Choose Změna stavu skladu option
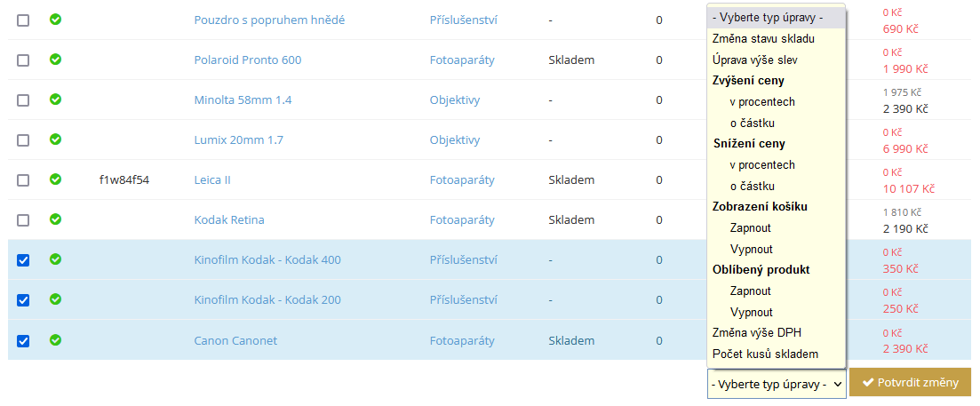This screenshot has height=406, width=980. point(777,39)
